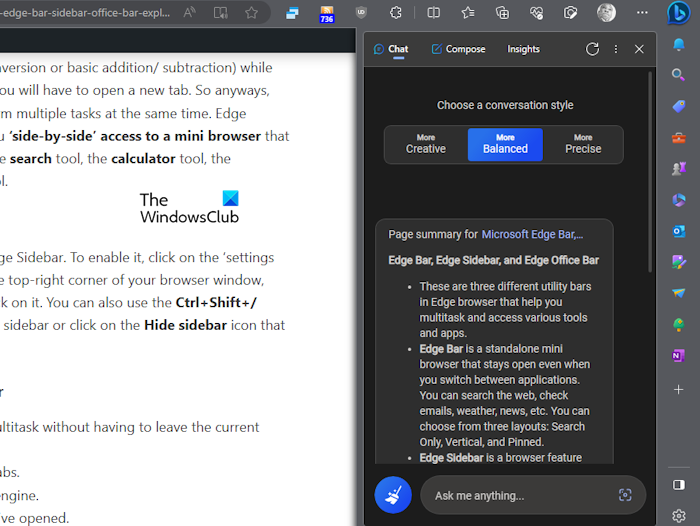This screenshot has height=526, width=700.
Task: Click the bold 'calculator' word in article
Action: pos(143,159)
